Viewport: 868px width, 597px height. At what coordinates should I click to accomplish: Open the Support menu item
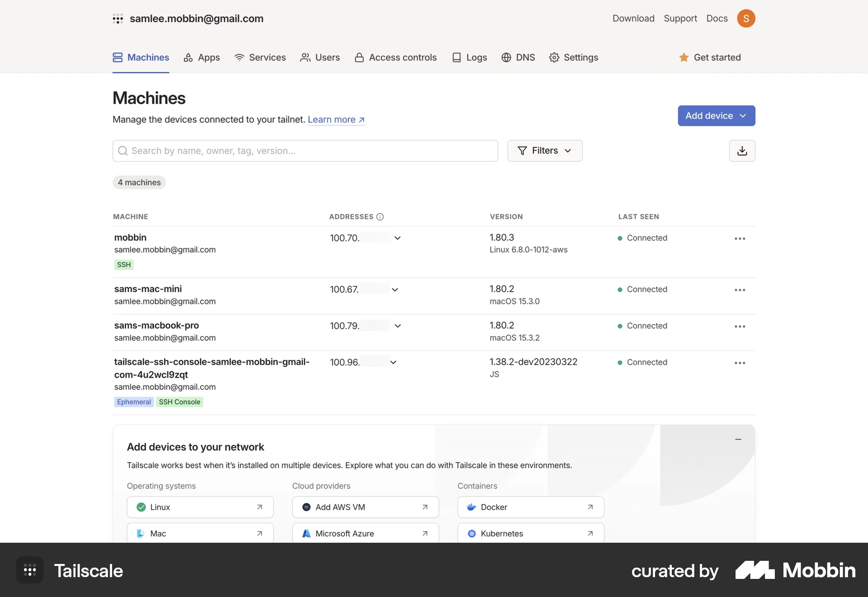click(x=680, y=19)
